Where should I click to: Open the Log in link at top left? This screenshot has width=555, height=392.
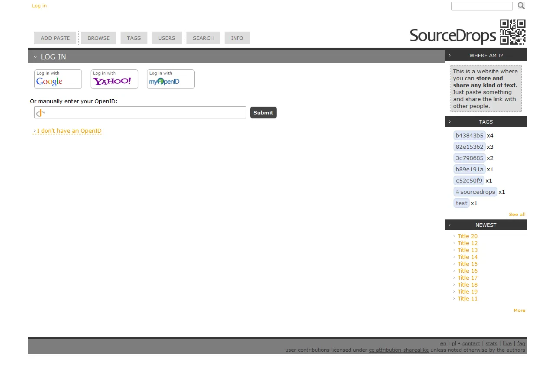coord(39,6)
